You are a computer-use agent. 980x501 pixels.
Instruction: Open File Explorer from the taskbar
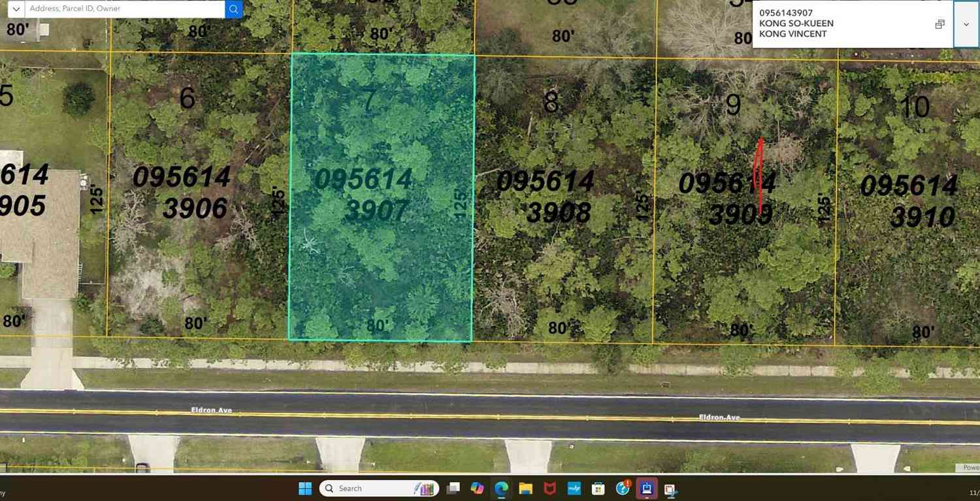(x=525, y=489)
